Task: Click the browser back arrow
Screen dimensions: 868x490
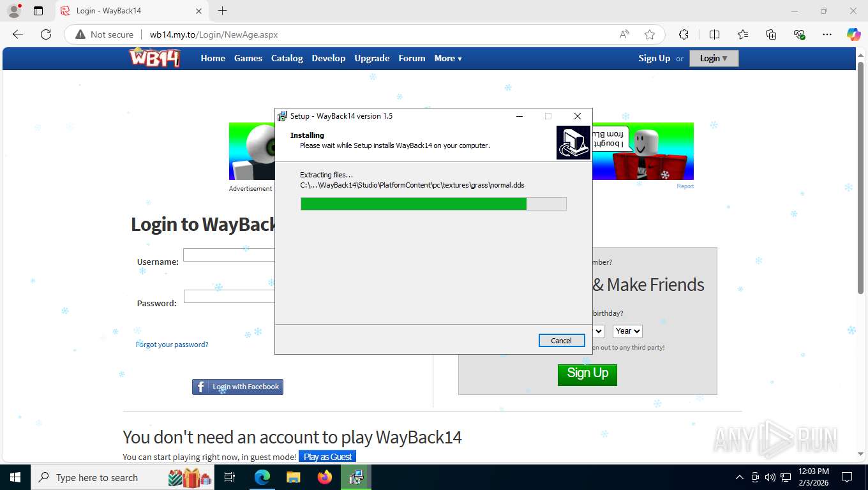Action: [x=18, y=34]
